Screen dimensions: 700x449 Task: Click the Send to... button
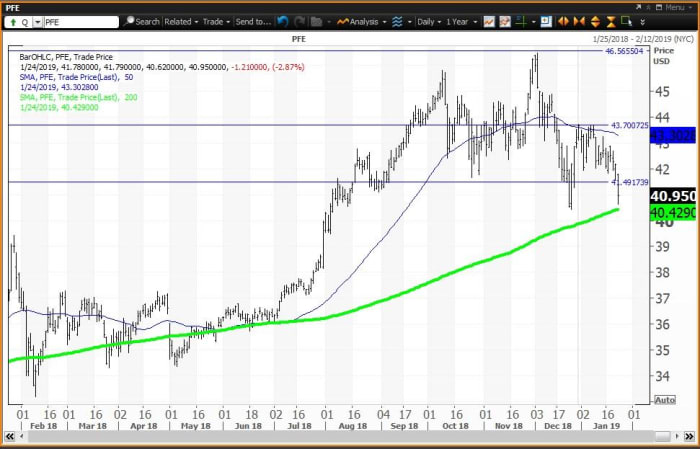tap(254, 21)
